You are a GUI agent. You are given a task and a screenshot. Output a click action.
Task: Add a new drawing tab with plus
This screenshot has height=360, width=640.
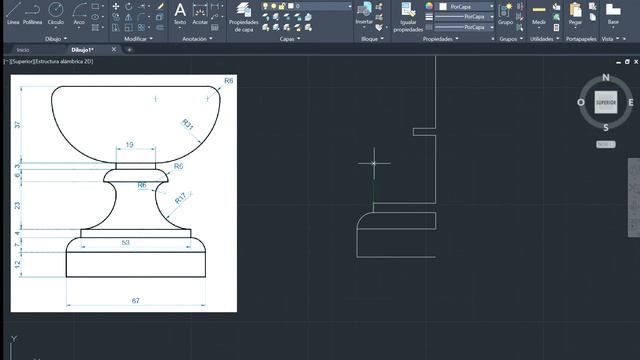point(129,50)
